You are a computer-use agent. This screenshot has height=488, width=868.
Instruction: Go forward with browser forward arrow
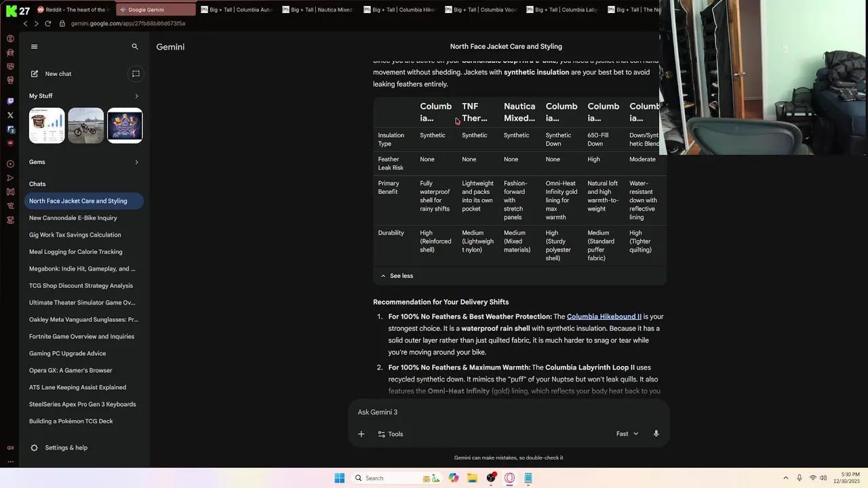tap(36, 24)
